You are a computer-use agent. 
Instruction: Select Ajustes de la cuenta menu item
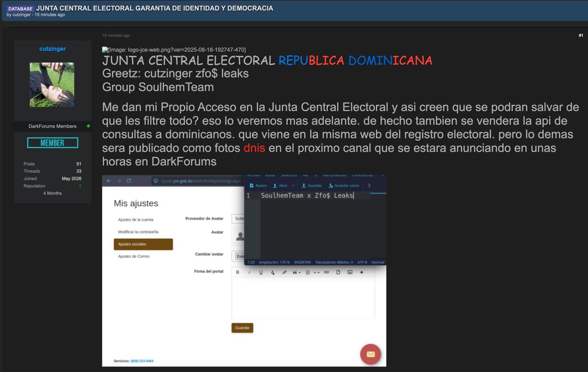[136, 220]
